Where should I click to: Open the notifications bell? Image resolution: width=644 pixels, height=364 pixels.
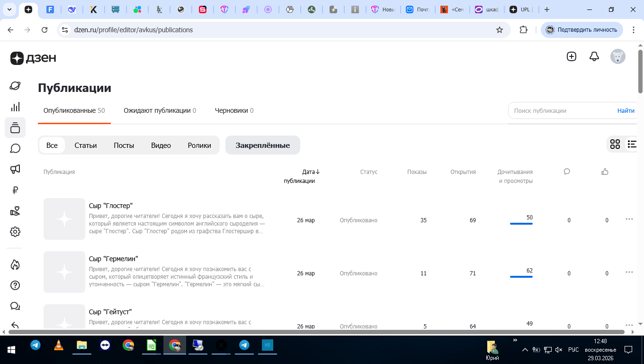[594, 56]
